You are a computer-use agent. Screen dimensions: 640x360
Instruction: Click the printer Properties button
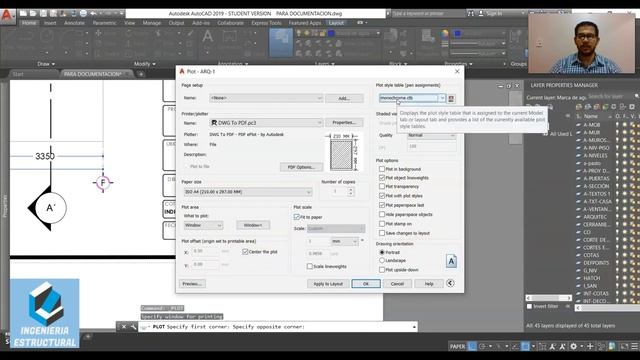344,122
